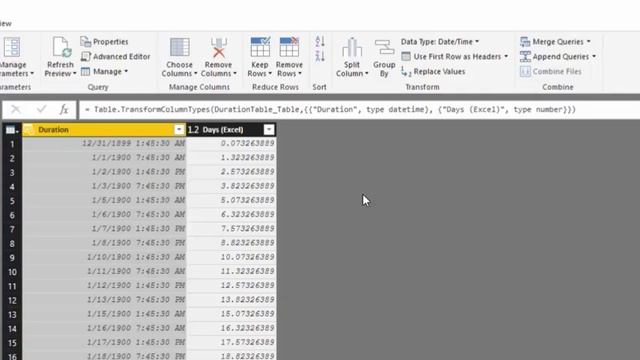Cancel formula edit with X icon
The width and height of the screenshot is (640, 360).
coord(16,109)
